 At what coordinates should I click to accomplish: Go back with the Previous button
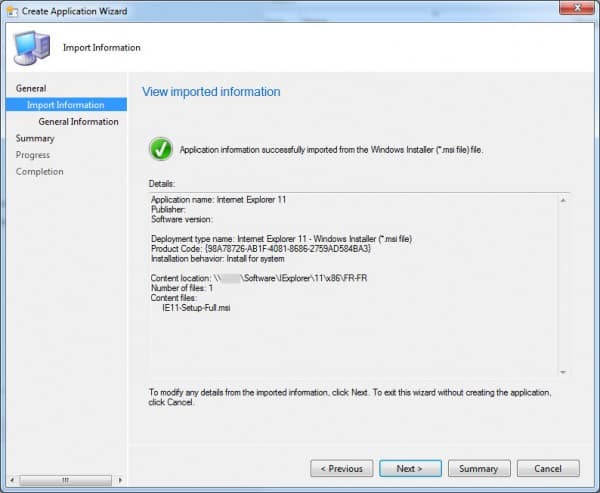pyautogui.click(x=342, y=468)
